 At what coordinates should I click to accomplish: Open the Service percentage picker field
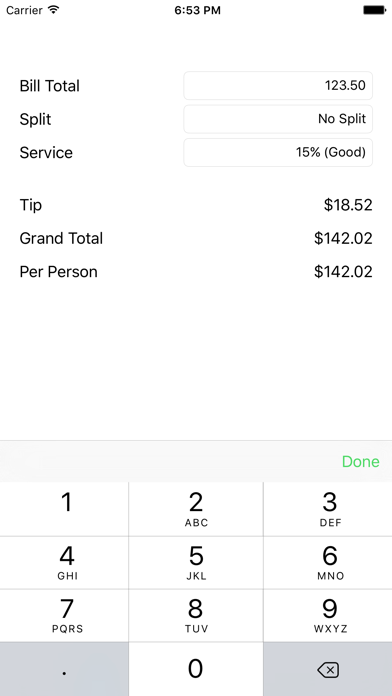(x=278, y=152)
